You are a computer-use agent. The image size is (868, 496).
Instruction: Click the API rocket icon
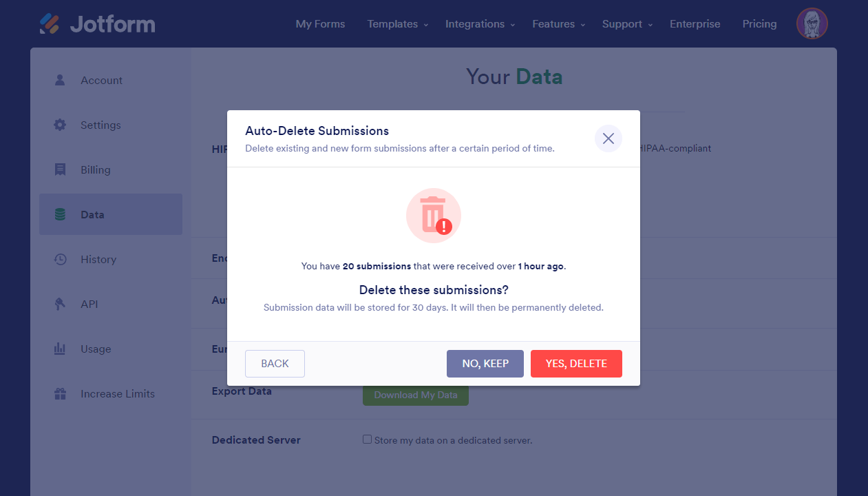coord(60,304)
